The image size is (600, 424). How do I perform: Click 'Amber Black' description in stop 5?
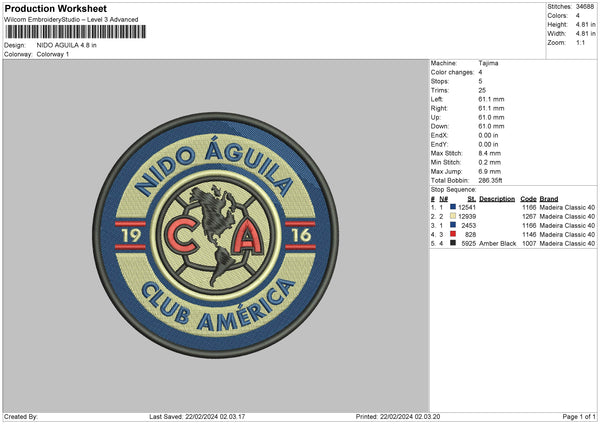click(498, 244)
